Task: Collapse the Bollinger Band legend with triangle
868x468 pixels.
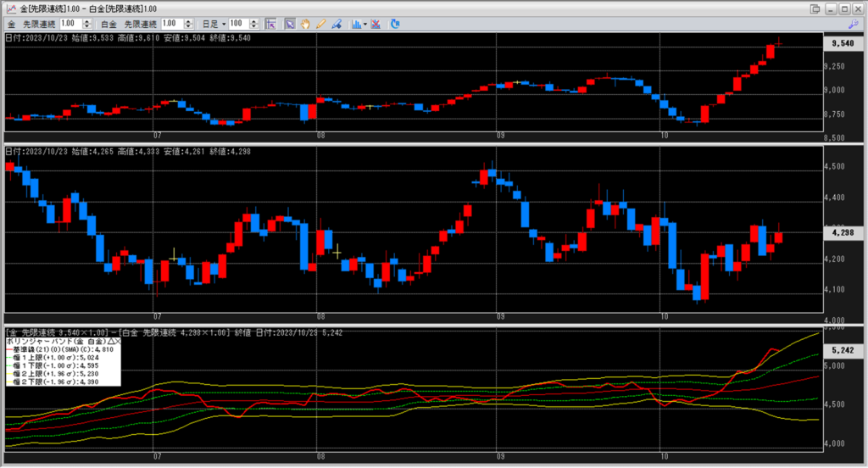Action: (x=108, y=340)
